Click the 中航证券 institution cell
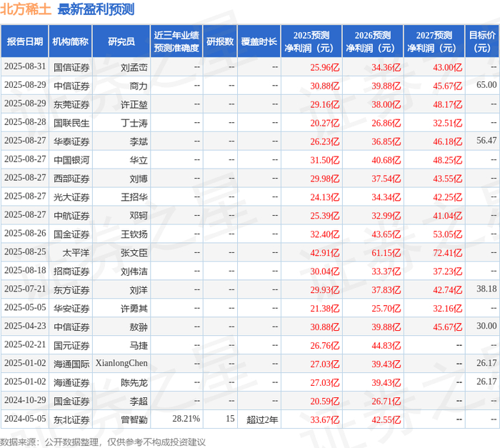Viewport: 500px width, 448px height. [71, 216]
